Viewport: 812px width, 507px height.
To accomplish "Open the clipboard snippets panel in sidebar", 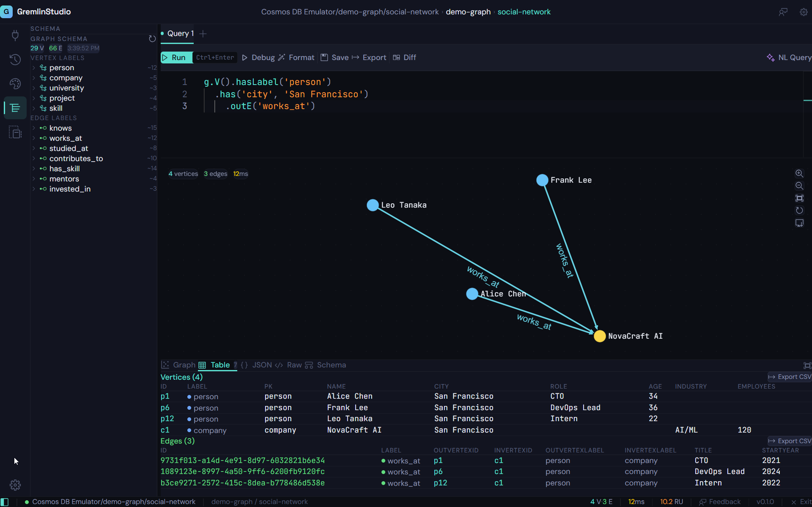I will (x=15, y=132).
